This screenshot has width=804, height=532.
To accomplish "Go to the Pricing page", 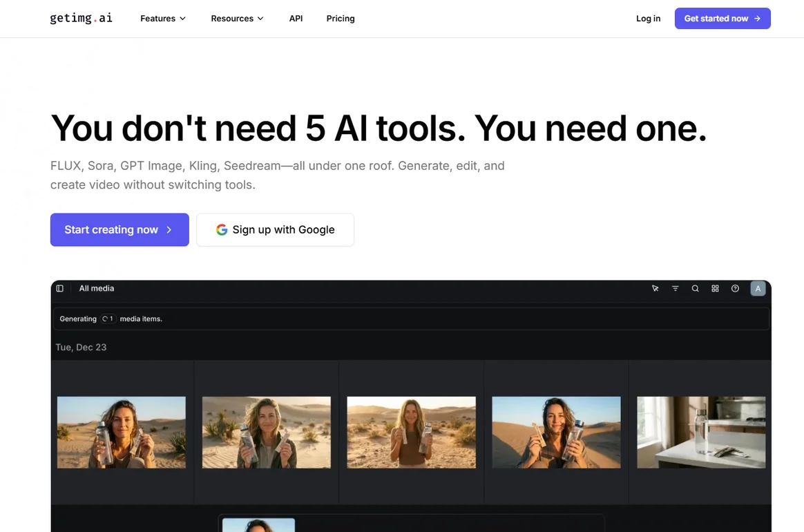I will [x=341, y=19].
